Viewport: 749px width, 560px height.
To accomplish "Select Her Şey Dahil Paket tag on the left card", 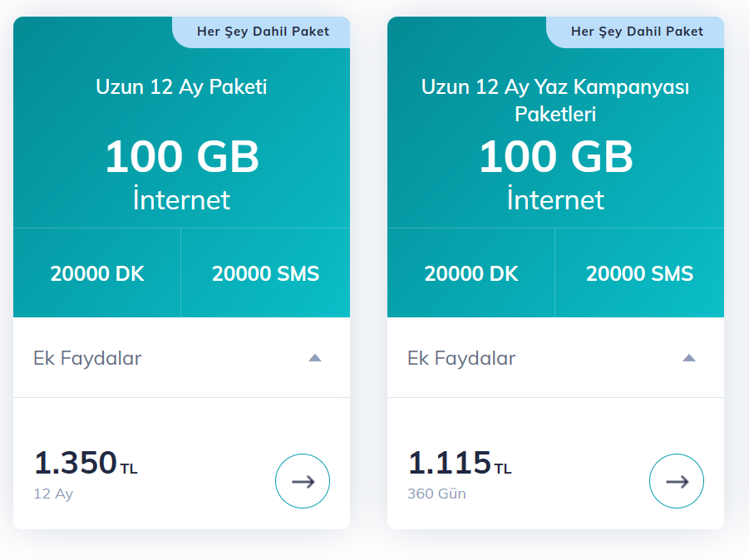I will point(263,32).
